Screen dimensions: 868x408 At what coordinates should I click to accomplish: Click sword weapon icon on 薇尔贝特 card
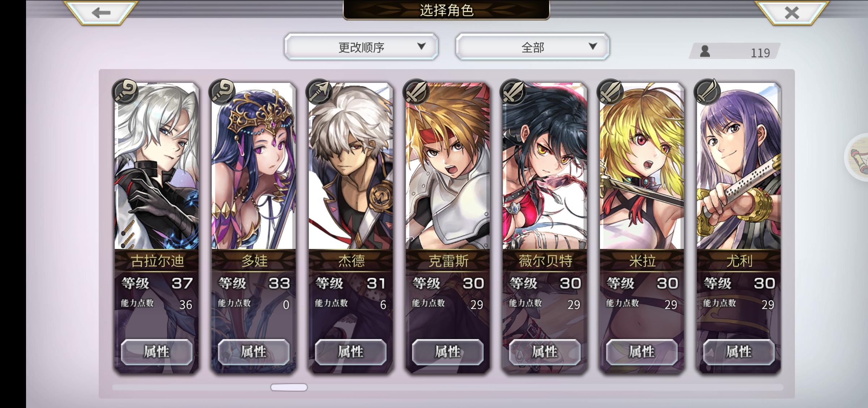(513, 92)
